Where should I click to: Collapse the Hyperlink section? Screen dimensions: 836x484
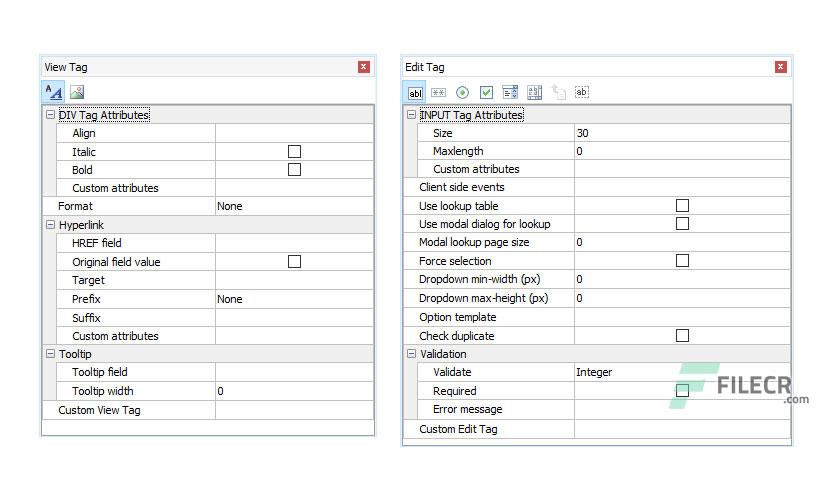pos(50,224)
